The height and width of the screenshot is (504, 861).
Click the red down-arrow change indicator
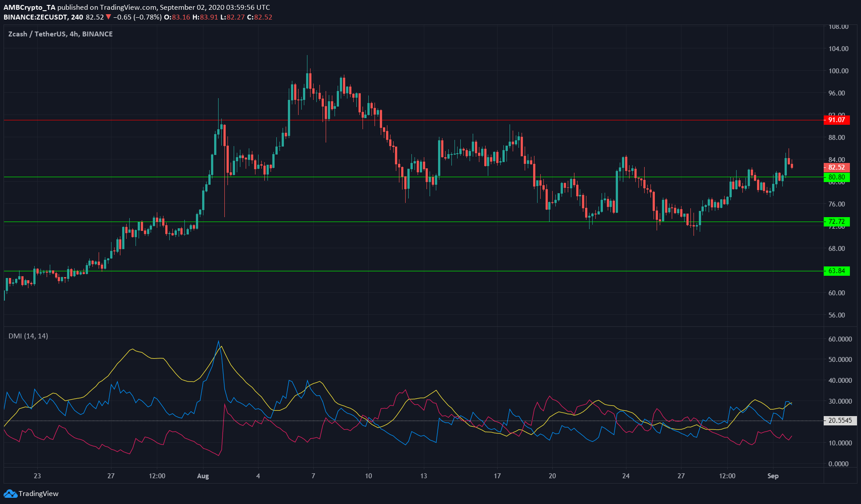[x=108, y=17]
